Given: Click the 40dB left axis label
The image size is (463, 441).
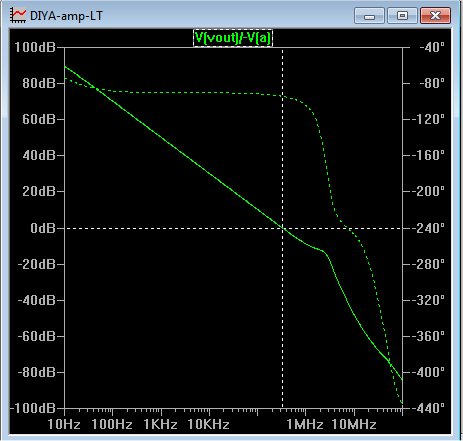Looking at the screenshot, I should [x=39, y=155].
